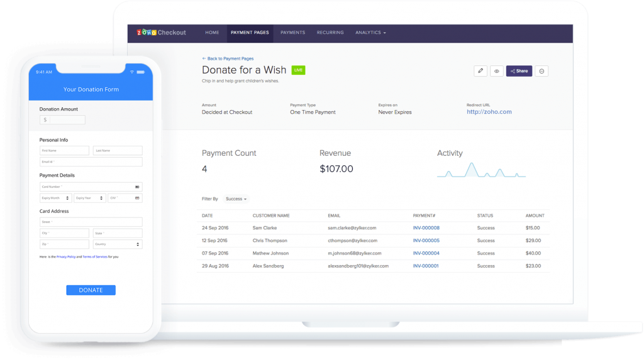Viewport: 644px width, 360px height.
Task: Click the City field
Action: [64, 233]
